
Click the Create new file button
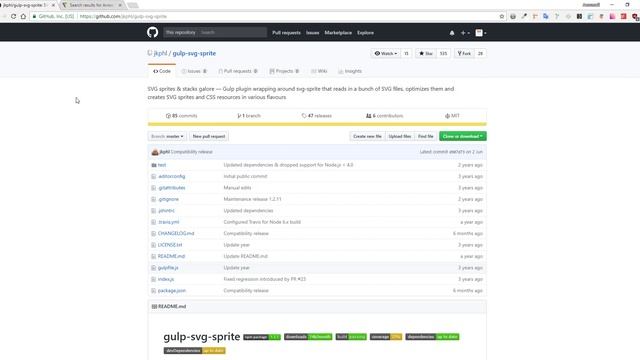367,136
